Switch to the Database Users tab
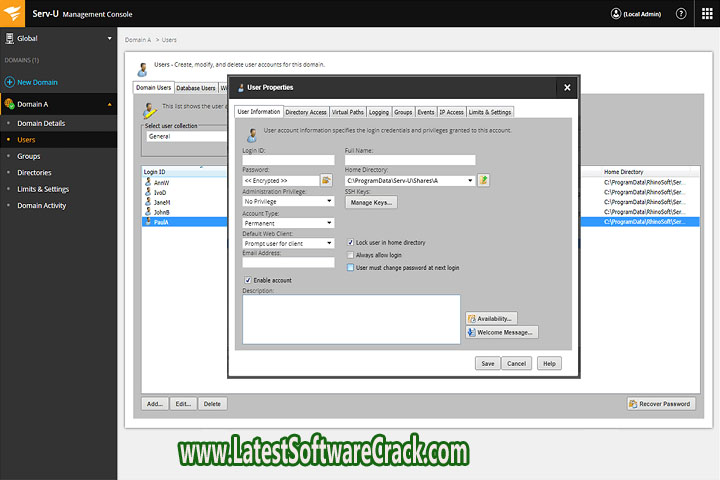This screenshot has width=720, height=480. click(x=196, y=88)
